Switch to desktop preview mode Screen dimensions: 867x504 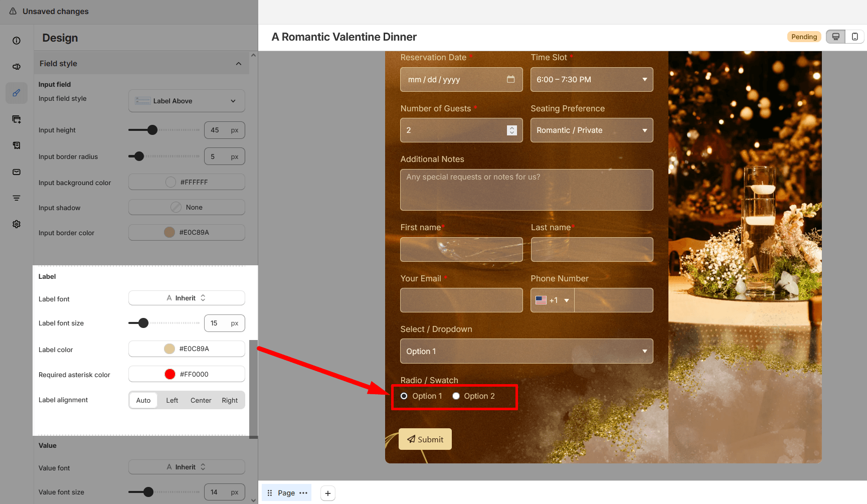pyautogui.click(x=835, y=37)
